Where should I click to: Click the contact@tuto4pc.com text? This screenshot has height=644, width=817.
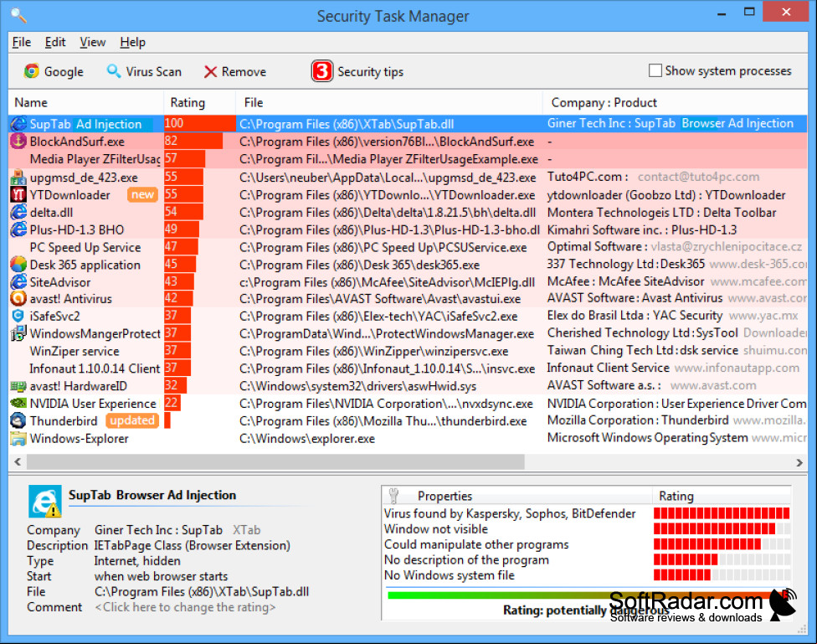coord(698,177)
